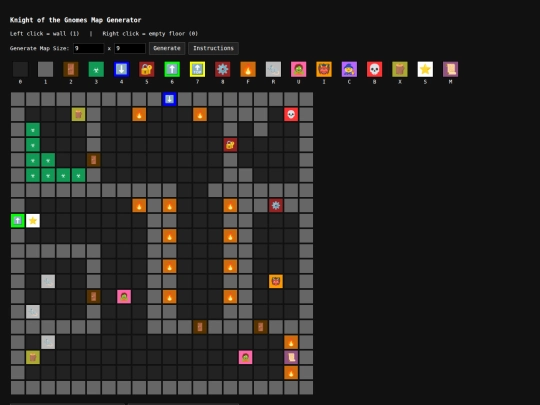The height and width of the screenshot is (405, 540).
Task: Choose the locked door tile 5 in the palette
Action: [x=147, y=69]
